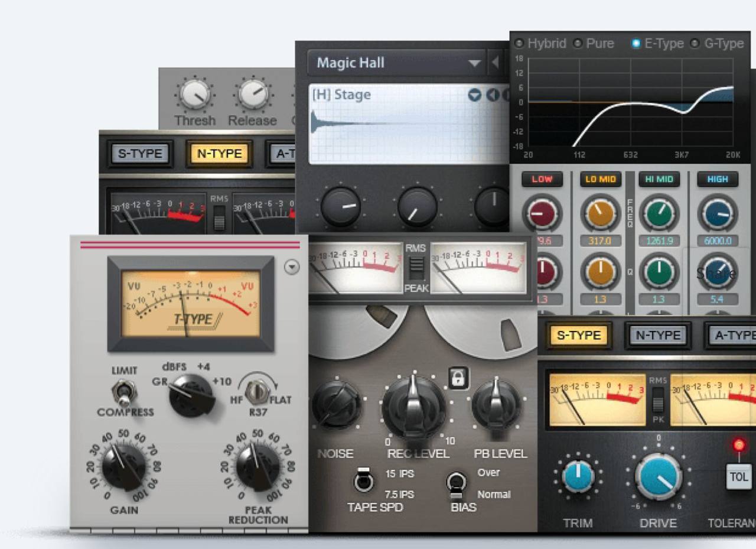
Task: Click the blue DRIVE knob
Action: [x=658, y=476]
